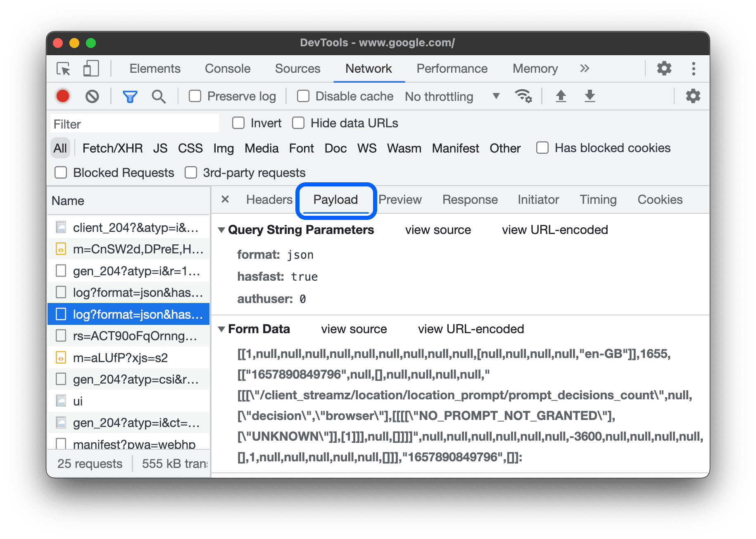This screenshot has width=756, height=539.
Task: Click view URL-encoded for Form Data
Action: pyautogui.click(x=471, y=329)
